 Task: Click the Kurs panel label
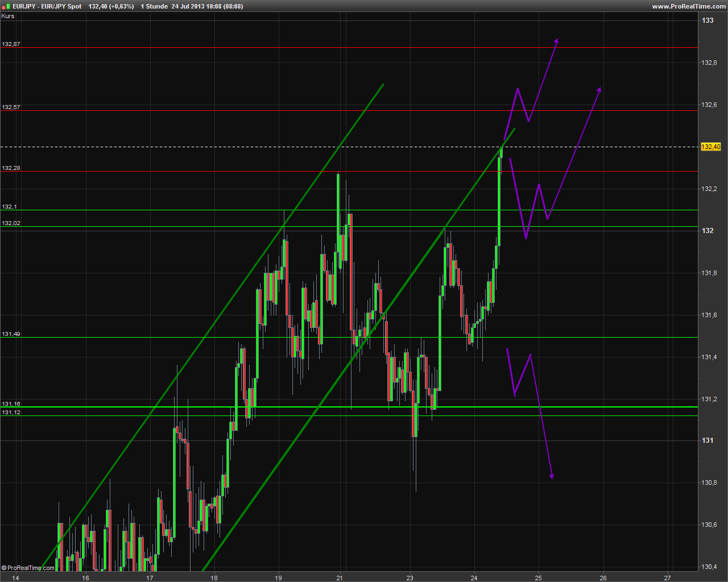click(x=8, y=16)
